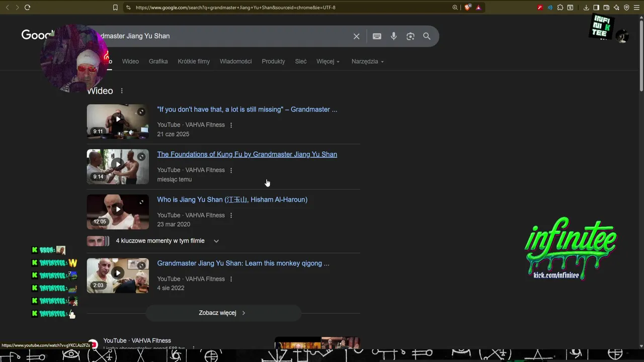Expand the Narzędzia dropdown

point(368,61)
